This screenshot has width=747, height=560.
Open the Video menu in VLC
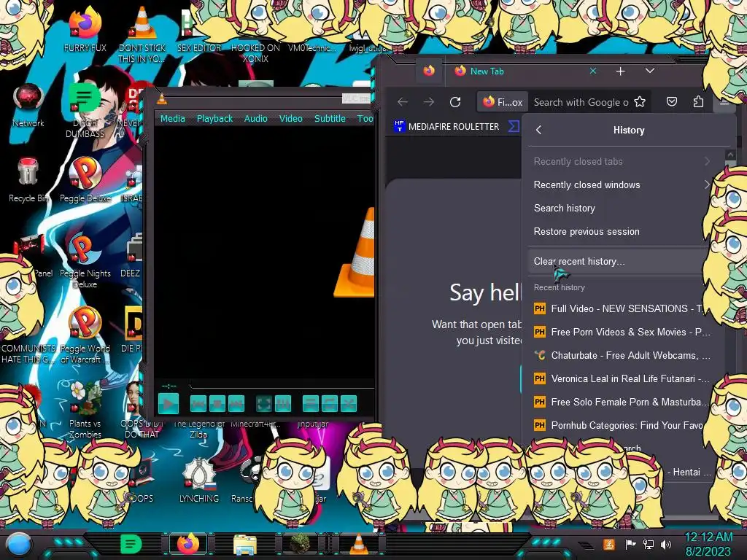pos(290,119)
